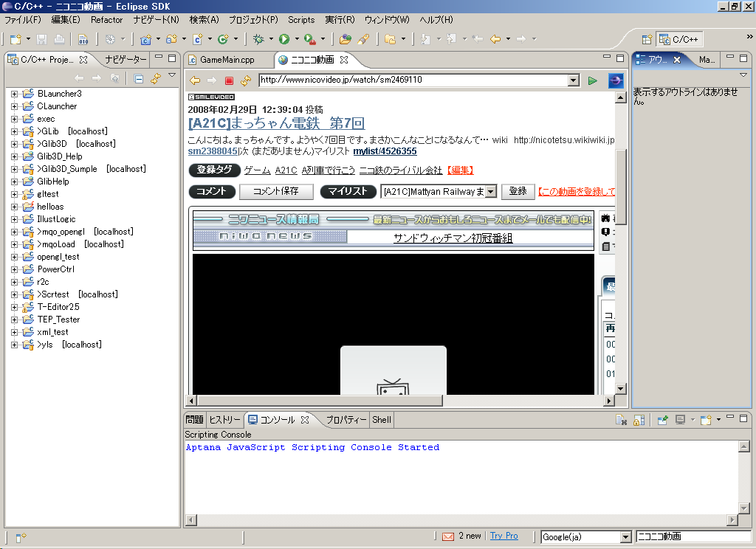This screenshot has height=549, width=756.
Task: Open Run button dropdown arrow
Action: point(297,39)
